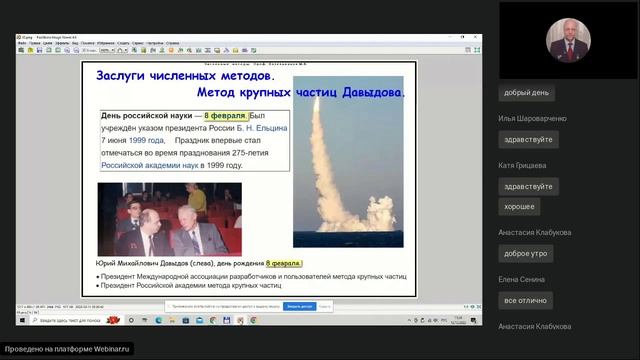Viewport: 640px width, 360px height.
Task: Open the Настройки menu
Action: point(155,43)
